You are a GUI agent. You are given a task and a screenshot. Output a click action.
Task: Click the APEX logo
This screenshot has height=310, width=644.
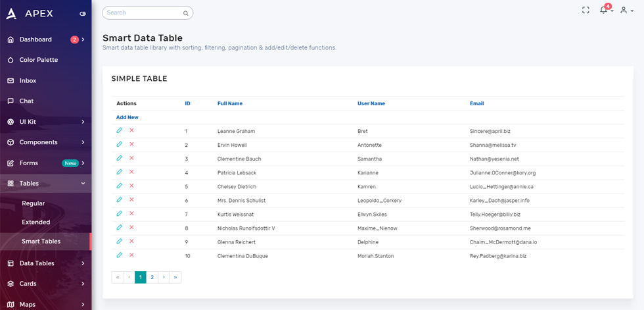[29, 14]
